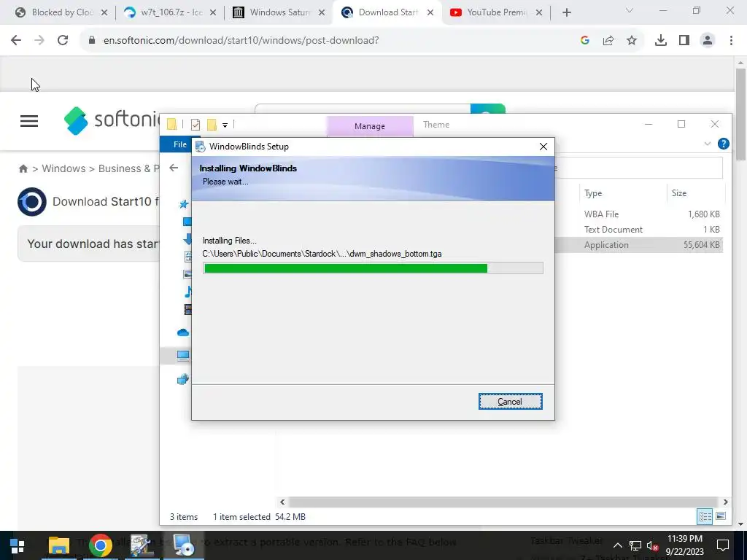Screen dimensions: 747x560
Task: Toggle the Chrome side panel
Action: coord(684,41)
